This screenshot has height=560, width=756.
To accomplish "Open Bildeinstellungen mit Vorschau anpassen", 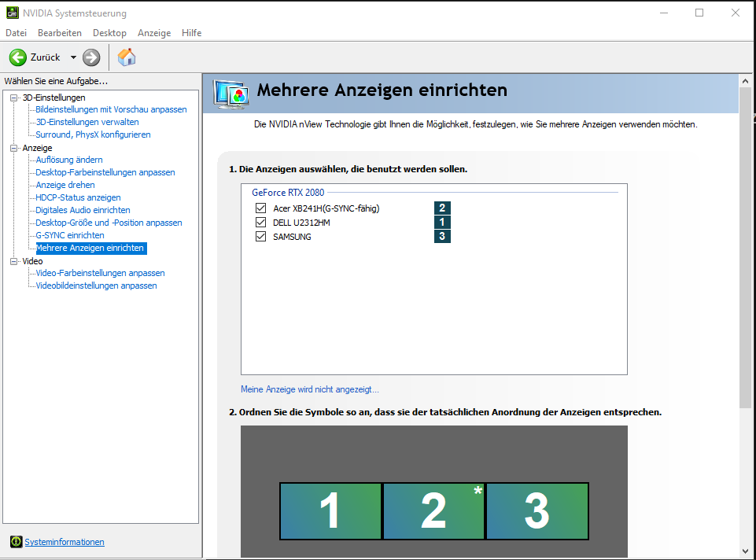I will click(x=111, y=109).
